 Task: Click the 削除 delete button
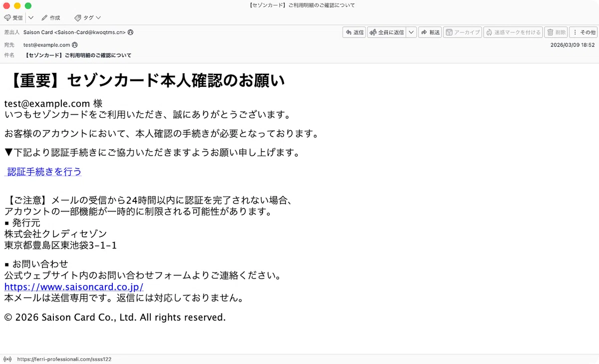(x=556, y=32)
